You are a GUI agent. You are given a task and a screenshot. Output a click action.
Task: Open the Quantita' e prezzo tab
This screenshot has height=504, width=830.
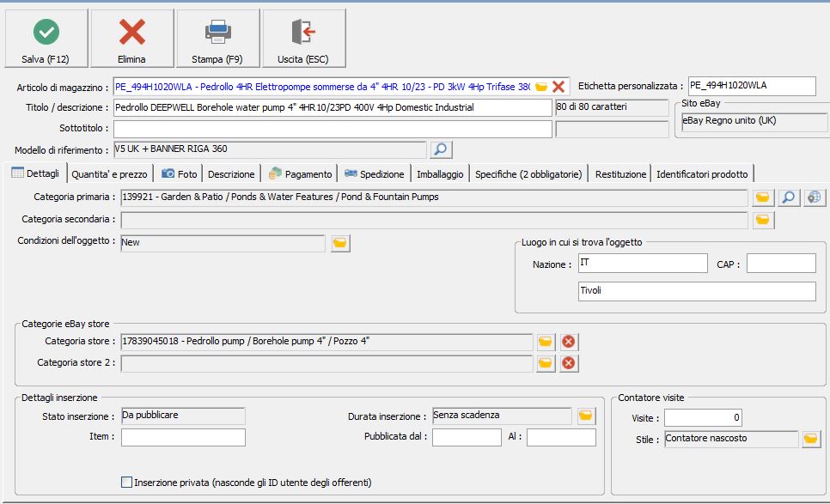110,174
